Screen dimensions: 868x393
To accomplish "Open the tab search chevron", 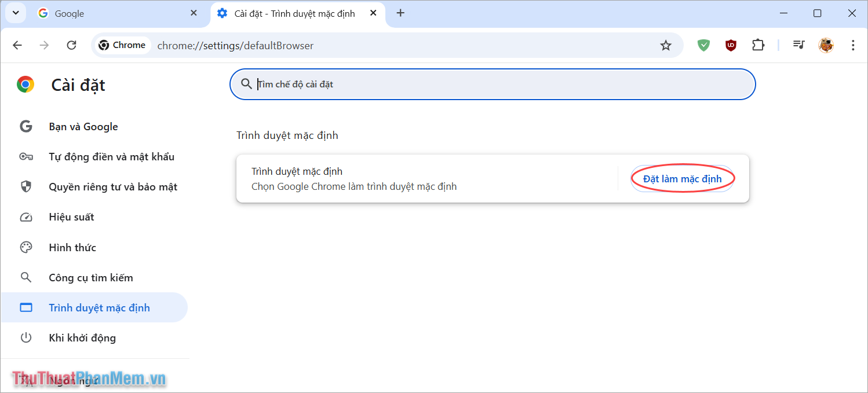I will click(x=15, y=13).
